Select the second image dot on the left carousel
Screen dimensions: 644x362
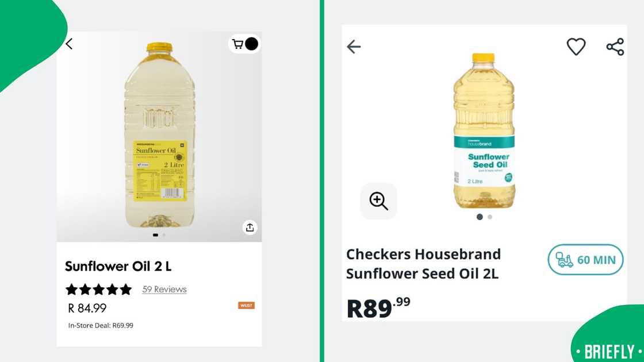click(x=163, y=235)
